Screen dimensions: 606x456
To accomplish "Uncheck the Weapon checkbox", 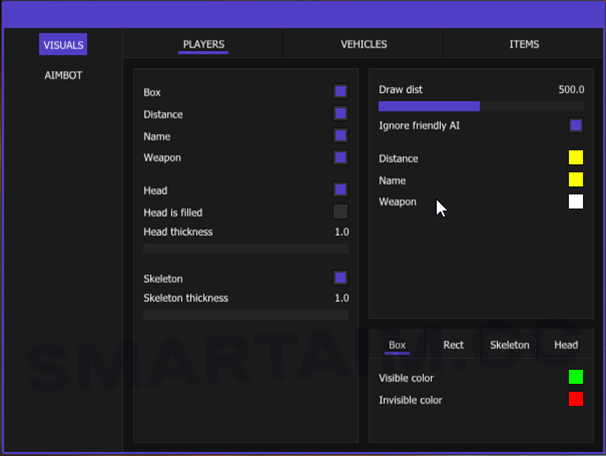I will coord(341,158).
